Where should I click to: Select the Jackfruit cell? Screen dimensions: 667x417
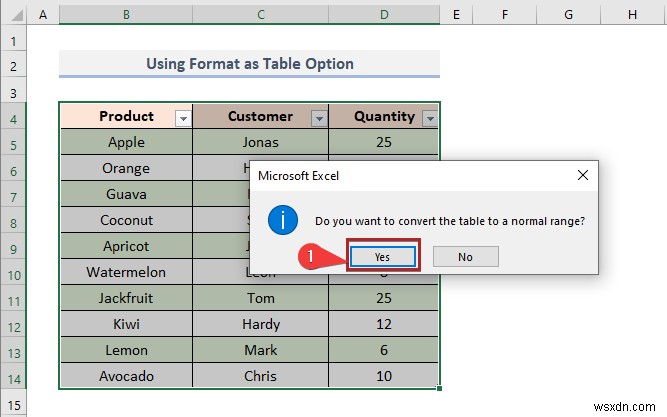[x=126, y=298]
